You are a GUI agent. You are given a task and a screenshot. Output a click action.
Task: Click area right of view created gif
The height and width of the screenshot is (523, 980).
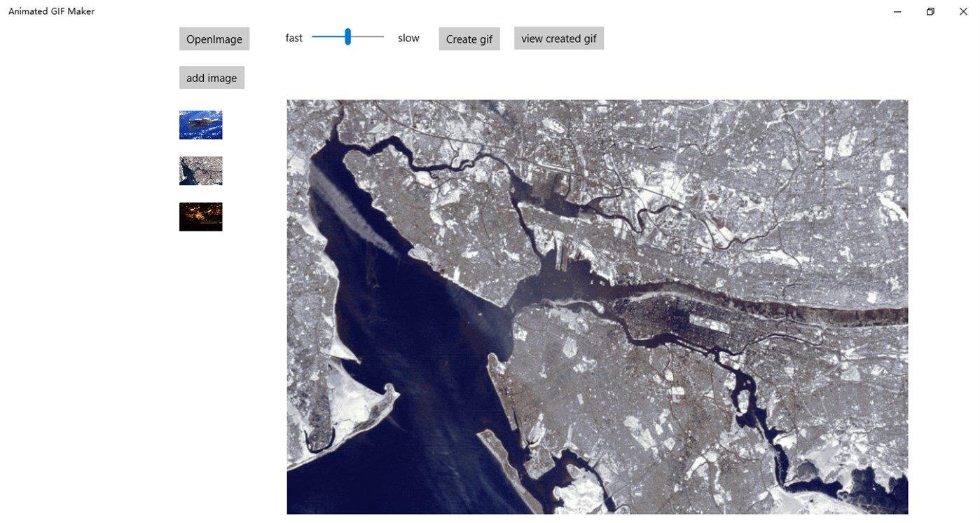point(701,38)
